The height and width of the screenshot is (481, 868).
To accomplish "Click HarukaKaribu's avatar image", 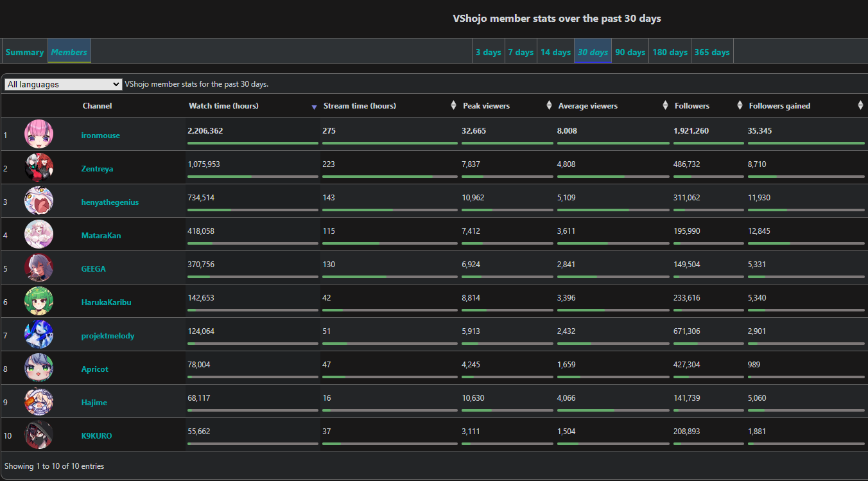I will click(39, 301).
